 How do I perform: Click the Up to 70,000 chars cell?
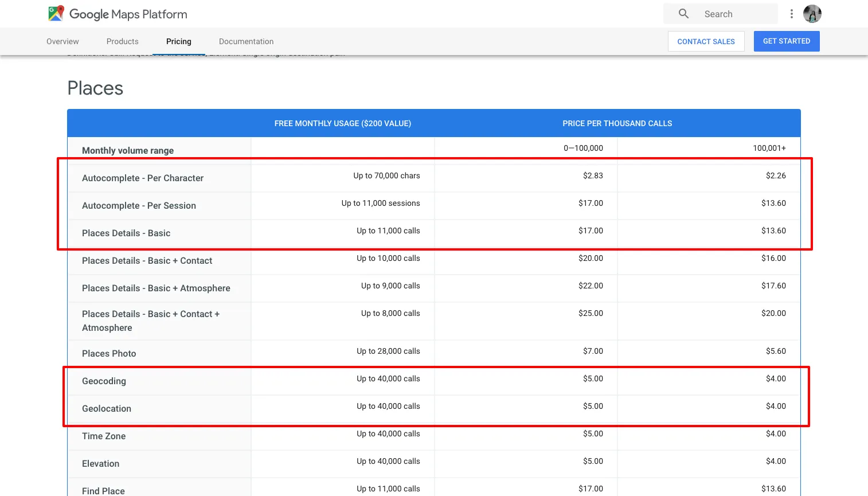(x=387, y=175)
